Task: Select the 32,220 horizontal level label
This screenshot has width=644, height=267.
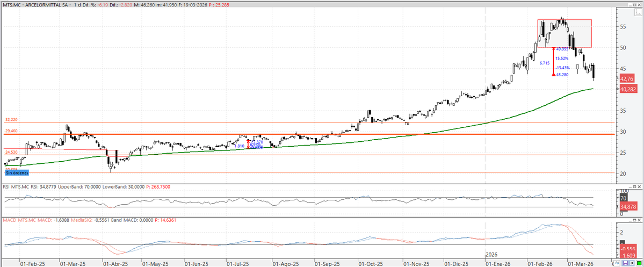Action: pyautogui.click(x=11, y=120)
